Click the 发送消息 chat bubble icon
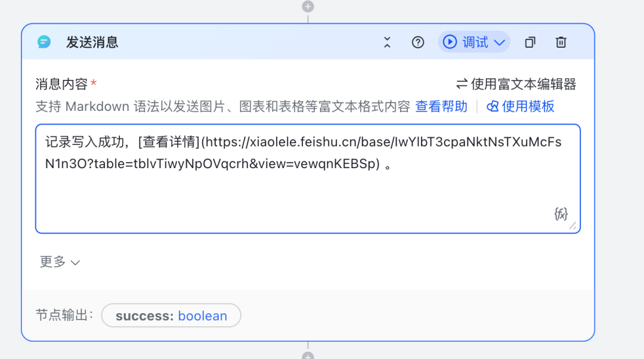The image size is (644, 359). tap(44, 42)
